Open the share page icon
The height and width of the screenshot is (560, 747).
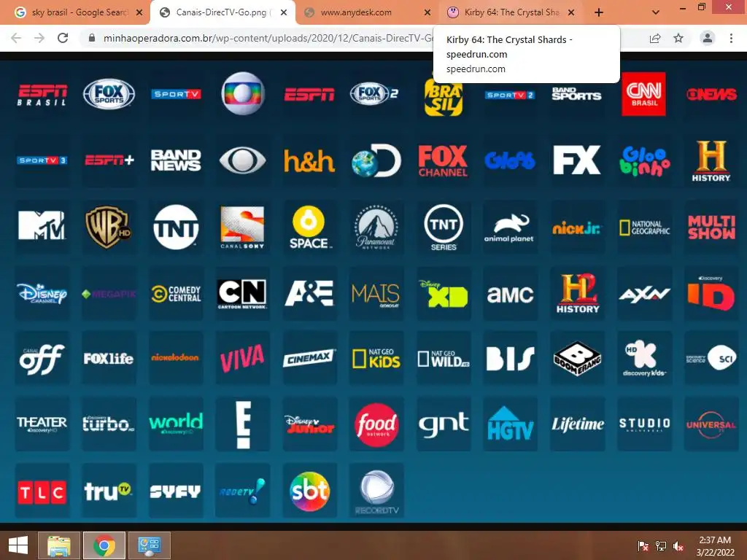pyautogui.click(x=655, y=38)
